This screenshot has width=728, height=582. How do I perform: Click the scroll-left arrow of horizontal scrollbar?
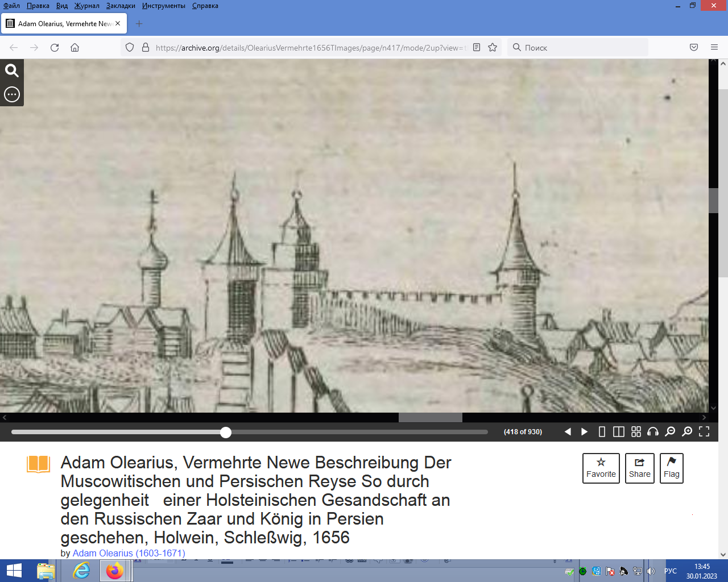click(5, 418)
